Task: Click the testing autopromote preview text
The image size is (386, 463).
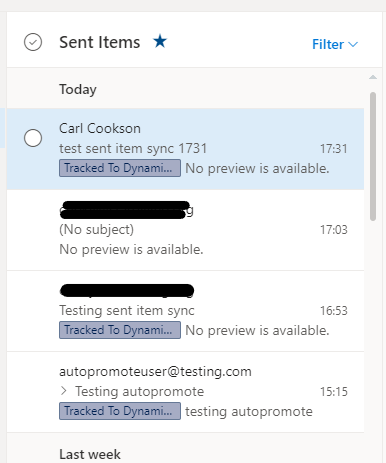Action: [x=249, y=412]
